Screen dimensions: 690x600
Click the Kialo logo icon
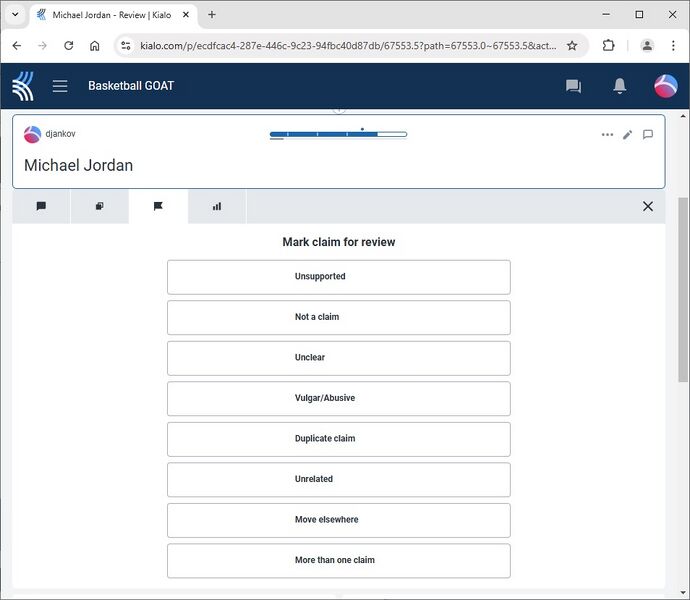pos(23,86)
